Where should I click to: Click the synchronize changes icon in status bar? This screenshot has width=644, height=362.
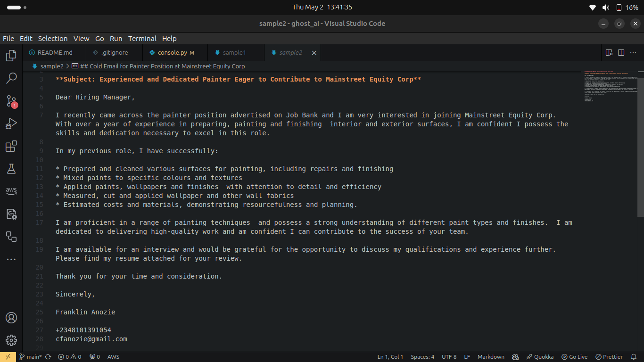[48, 357]
